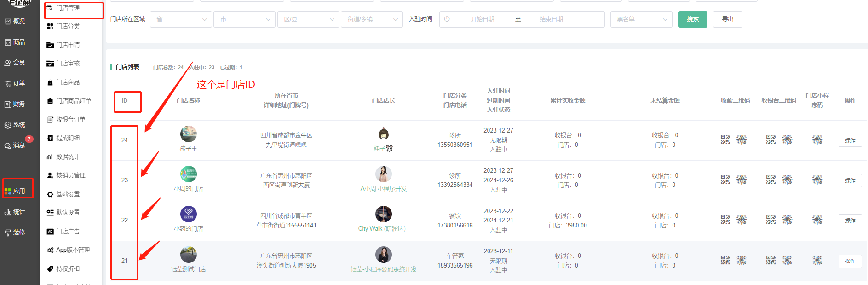The height and width of the screenshot is (285, 868).
Task: Select 门店分类 in the submenu
Action: point(68,26)
